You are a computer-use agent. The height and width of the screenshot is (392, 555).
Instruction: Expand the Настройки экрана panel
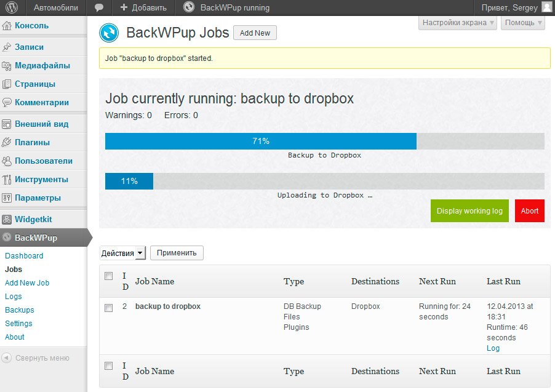tap(458, 23)
